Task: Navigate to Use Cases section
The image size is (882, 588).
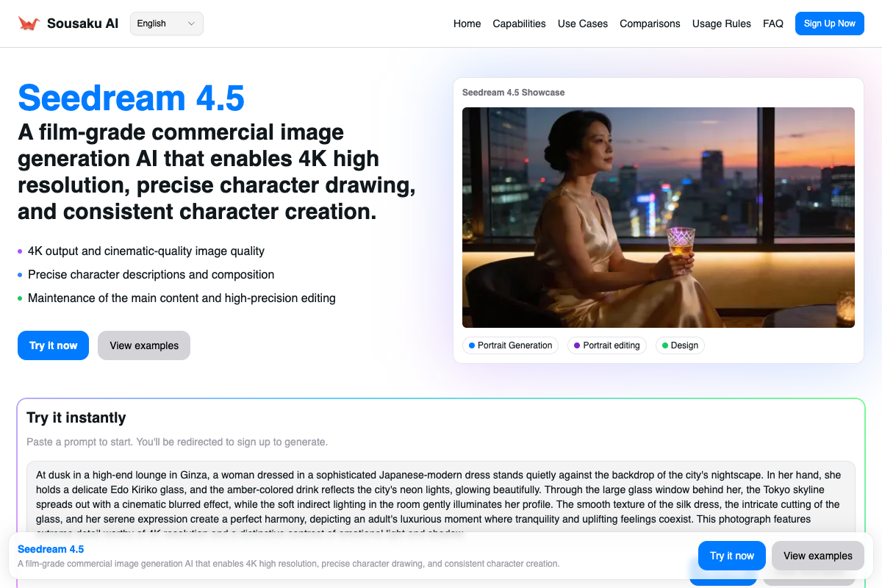Action: [x=582, y=24]
